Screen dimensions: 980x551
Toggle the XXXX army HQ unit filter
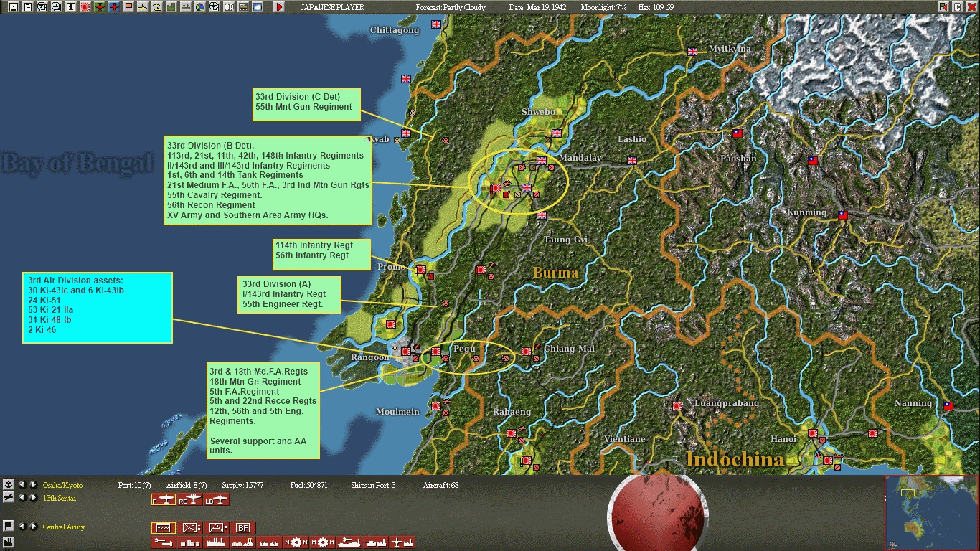164,528
